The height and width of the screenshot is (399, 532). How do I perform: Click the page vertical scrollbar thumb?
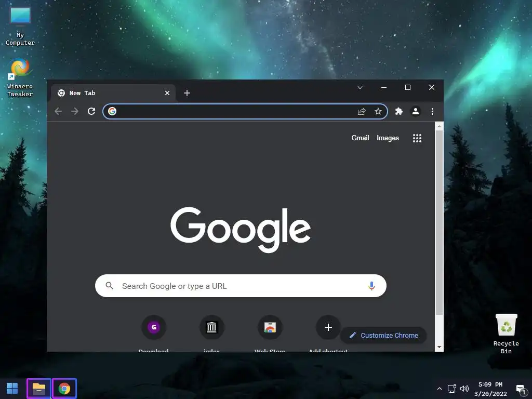(439, 222)
